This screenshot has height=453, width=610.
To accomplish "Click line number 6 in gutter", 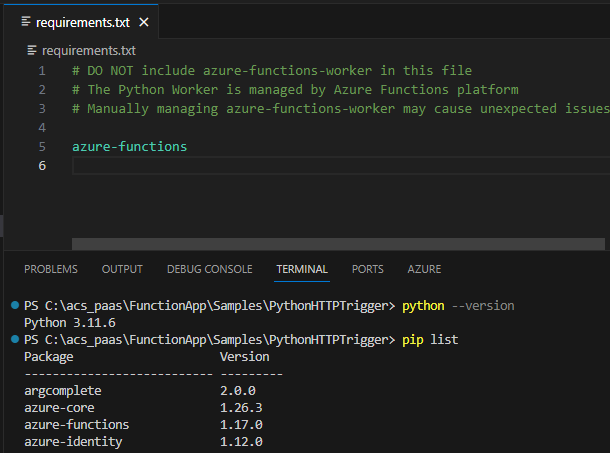I will click(x=42, y=166).
